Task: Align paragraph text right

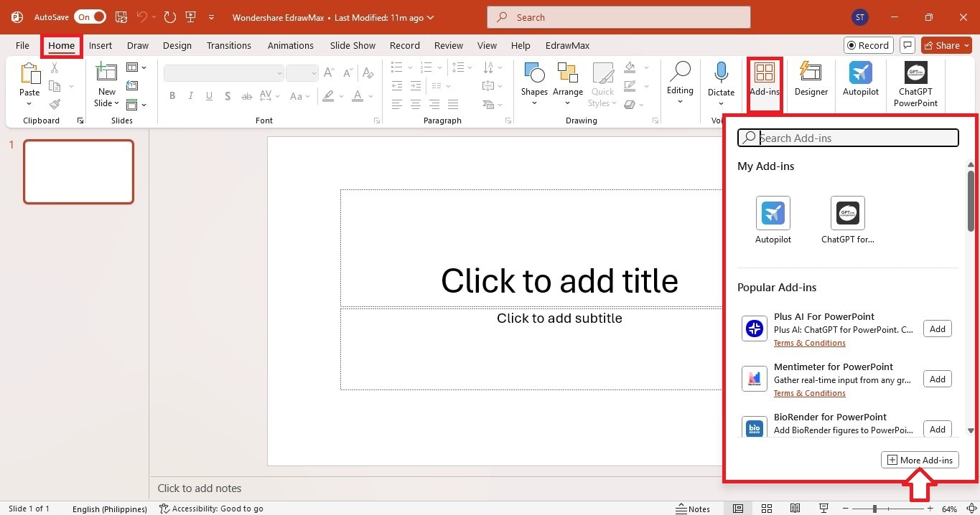Action: coord(434,105)
